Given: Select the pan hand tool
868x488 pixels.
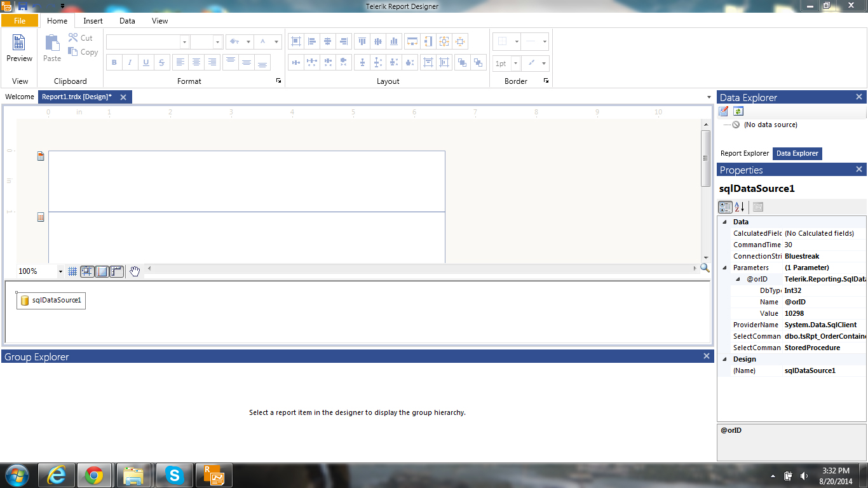Looking at the screenshot, I should [x=135, y=271].
